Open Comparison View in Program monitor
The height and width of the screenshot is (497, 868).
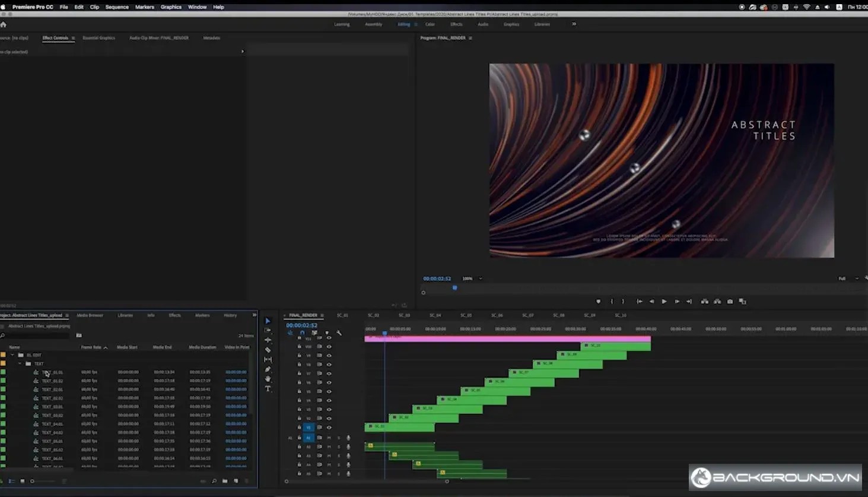(742, 302)
